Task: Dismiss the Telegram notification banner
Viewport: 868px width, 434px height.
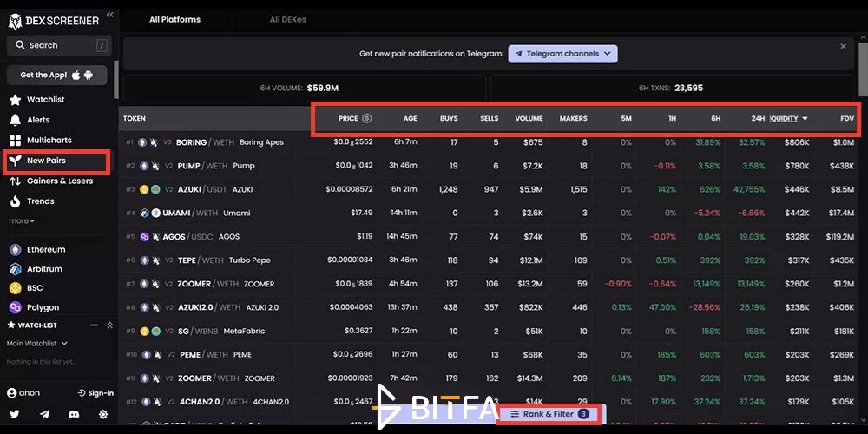Action: 843,47
